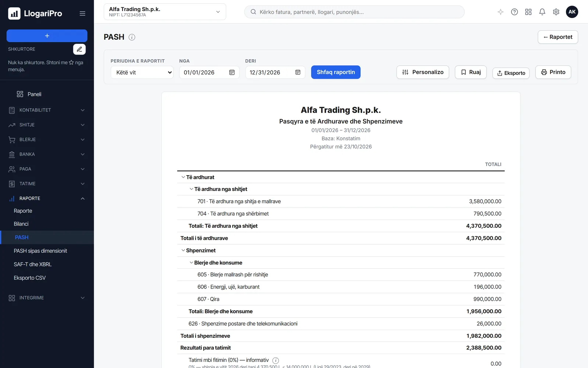Open the Këtë vit period dropdown

[142, 72]
